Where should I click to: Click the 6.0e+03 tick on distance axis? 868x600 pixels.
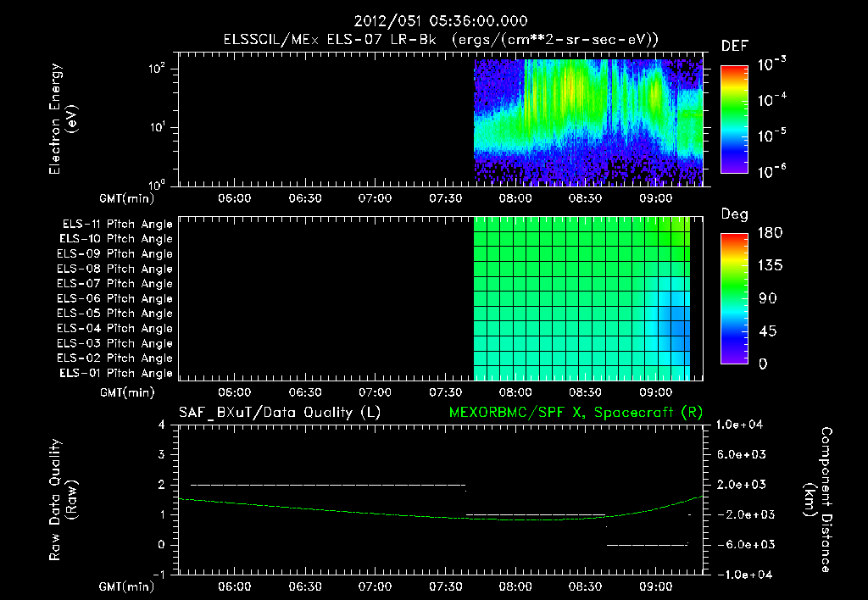point(742,454)
